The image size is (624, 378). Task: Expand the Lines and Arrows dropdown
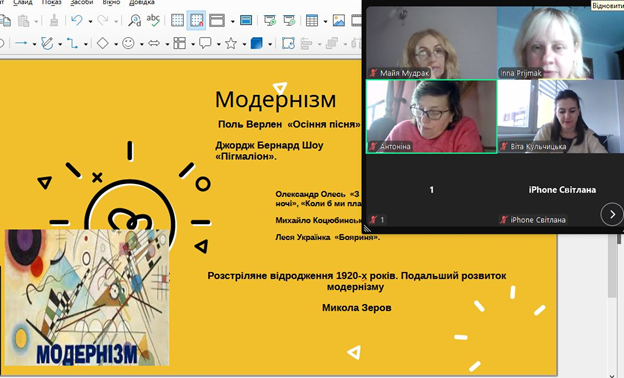click(34, 44)
